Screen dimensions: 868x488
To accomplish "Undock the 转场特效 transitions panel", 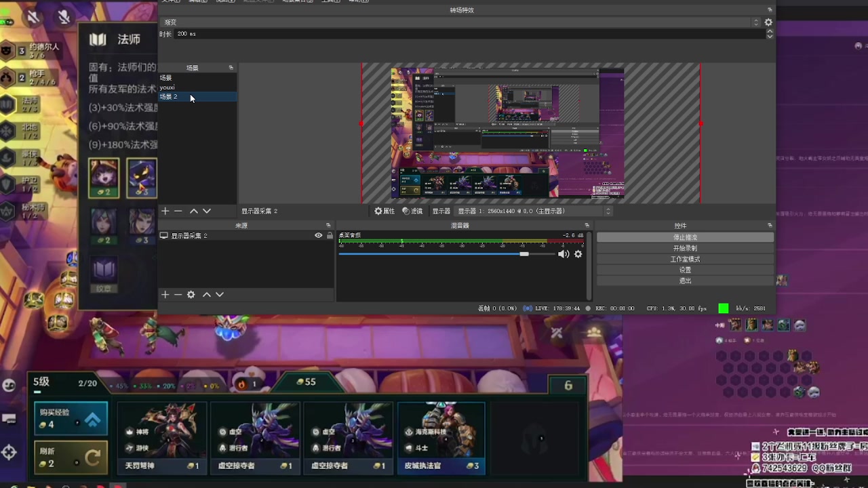I will click(770, 9).
